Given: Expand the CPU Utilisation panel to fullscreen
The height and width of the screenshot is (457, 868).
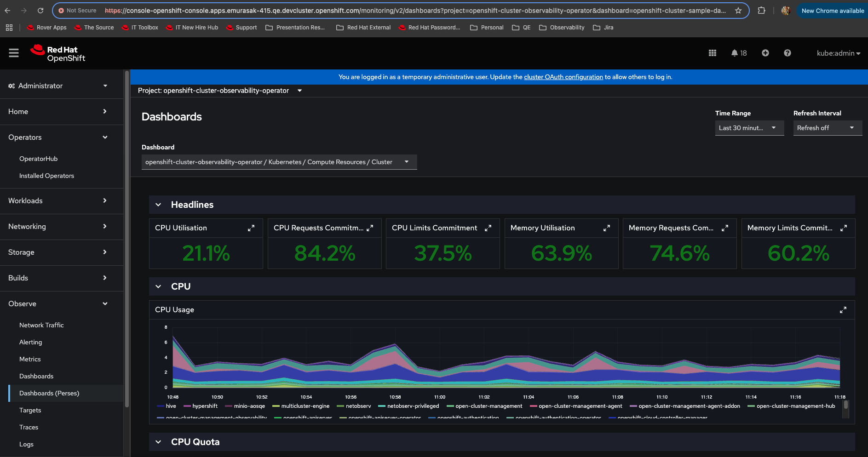Looking at the screenshot, I should (251, 228).
